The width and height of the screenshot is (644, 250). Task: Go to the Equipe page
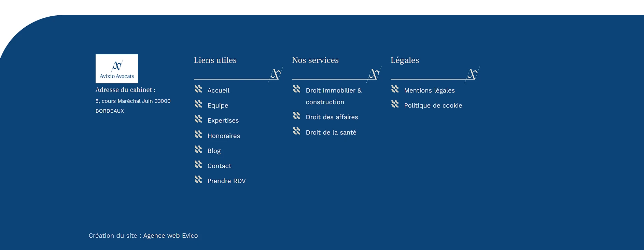click(x=218, y=106)
